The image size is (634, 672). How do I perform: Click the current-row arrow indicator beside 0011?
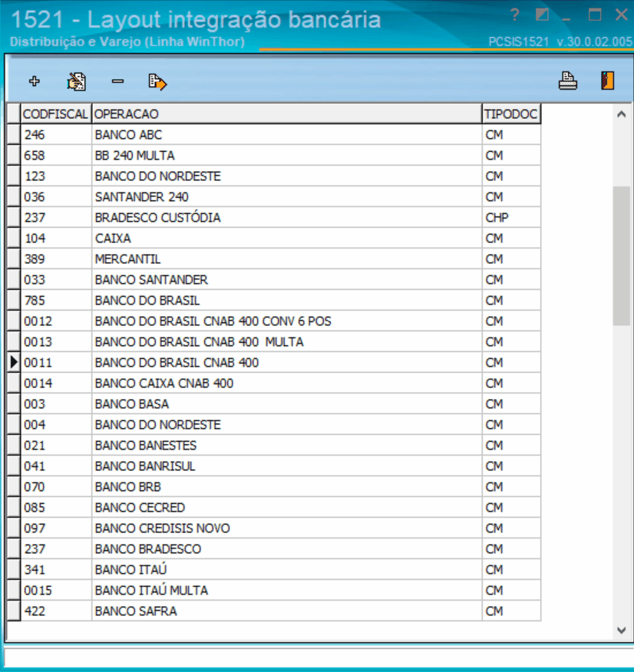tap(14, 363)
